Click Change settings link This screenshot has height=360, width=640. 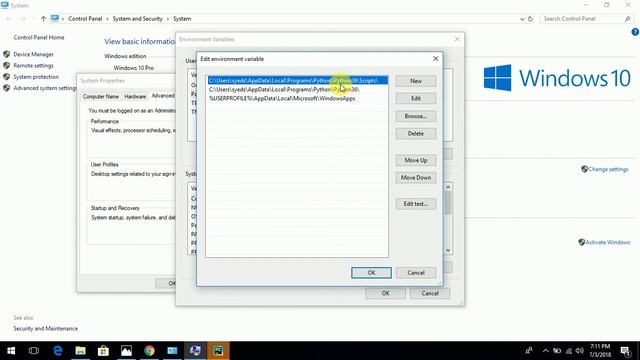click(608, 169)
